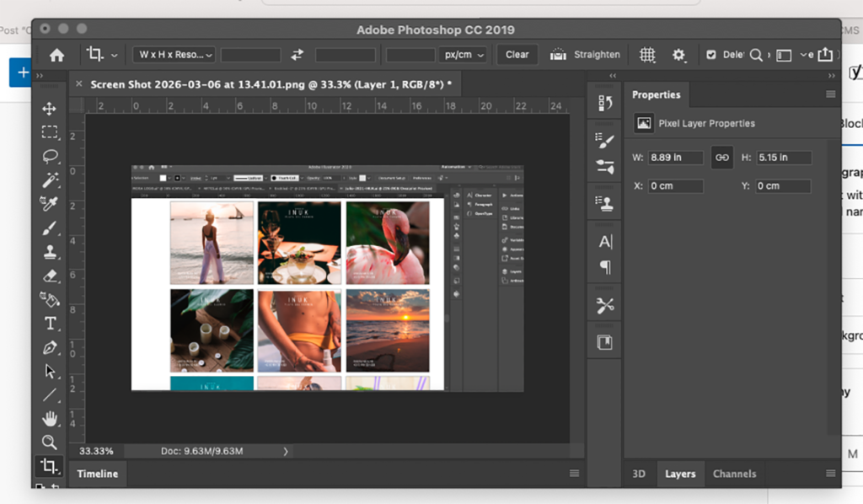This screenshot has width=863, height=504.
Task: Toggle the width-height link constraint
Action: [x=721, y=158]
